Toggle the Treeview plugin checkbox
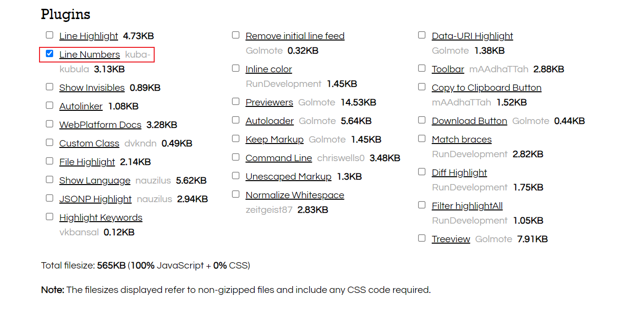The image size is (644, 311). click(x=422, y=238)
